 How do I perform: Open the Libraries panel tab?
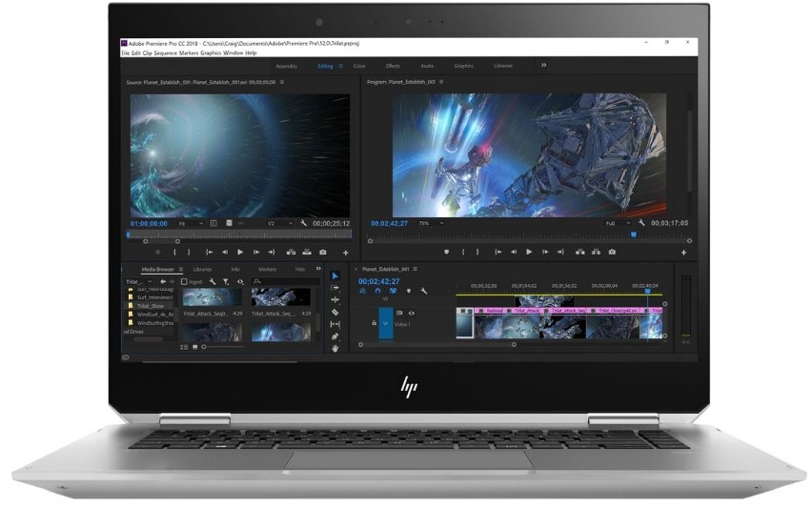coord(202,270)
